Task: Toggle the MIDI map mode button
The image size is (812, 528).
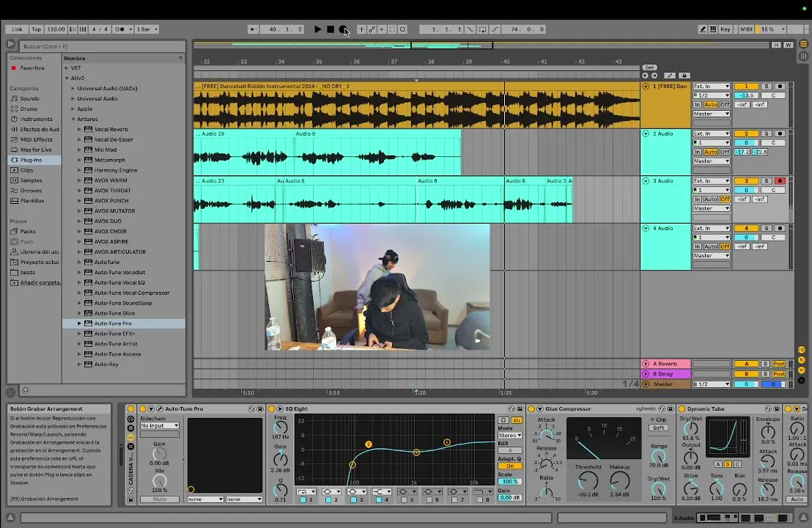Action: (x=746, y=29)
